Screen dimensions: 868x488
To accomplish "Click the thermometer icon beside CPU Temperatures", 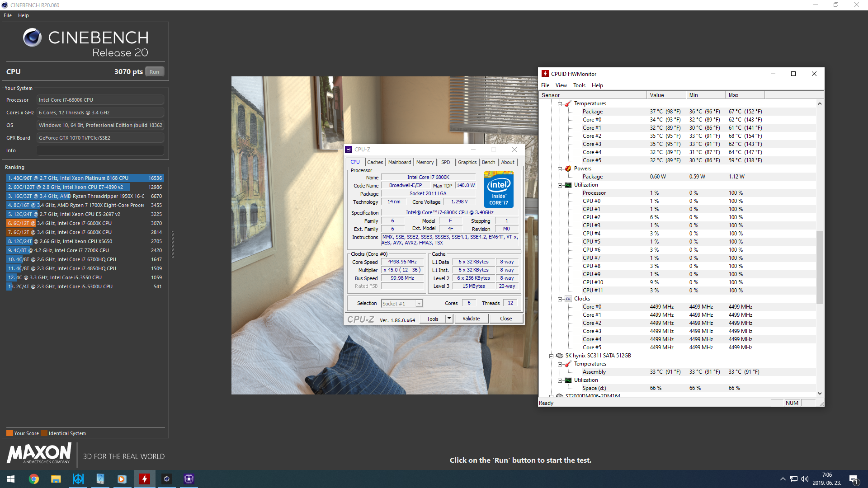I will tap(568, 103).
